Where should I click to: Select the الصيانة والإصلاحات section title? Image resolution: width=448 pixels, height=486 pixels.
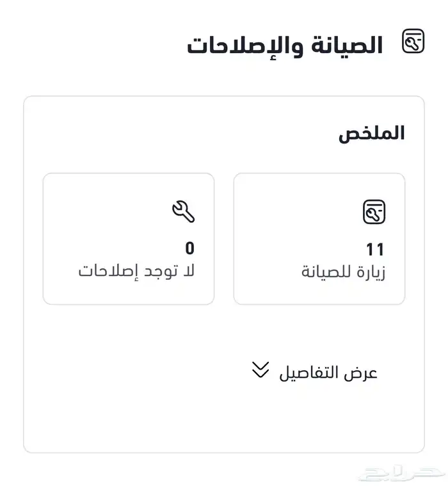tap(285, 45)
